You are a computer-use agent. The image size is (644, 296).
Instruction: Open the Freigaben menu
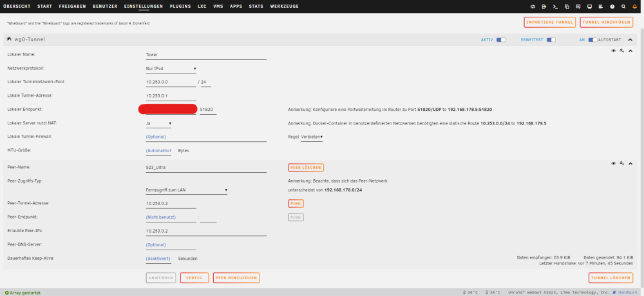72,6
